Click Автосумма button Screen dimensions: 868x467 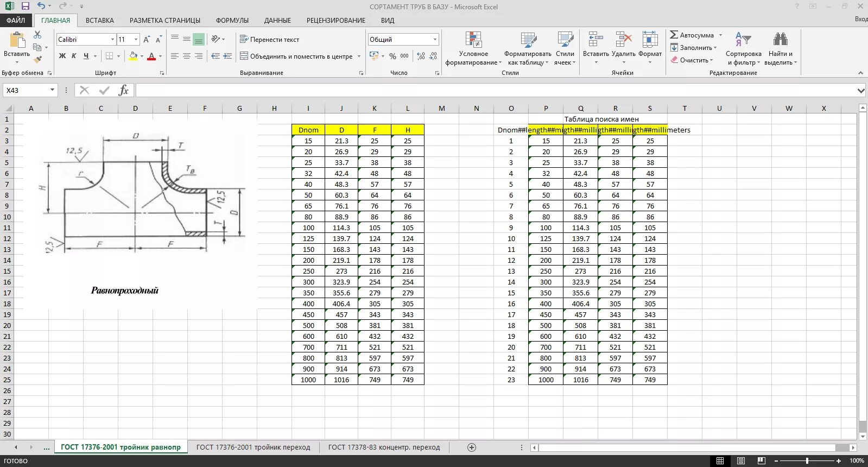692,35
